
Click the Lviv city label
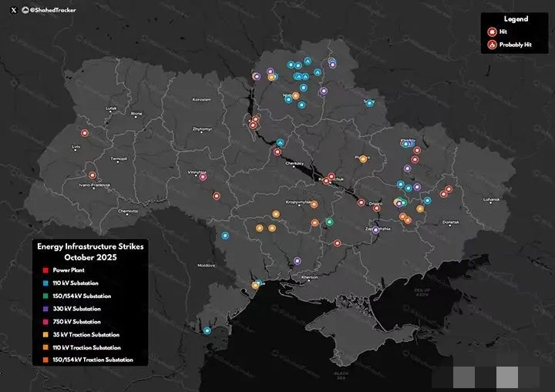click(76, 146)
